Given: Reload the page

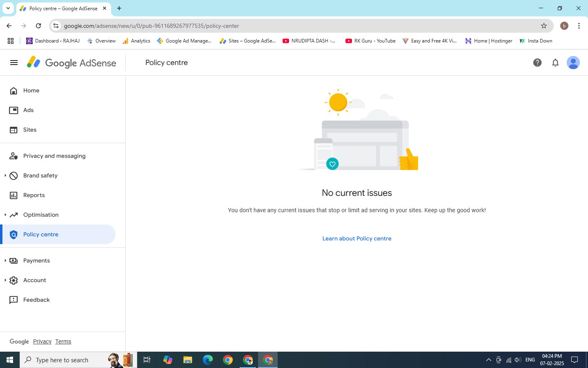Looking at the screenshot, I should point(38,26).
